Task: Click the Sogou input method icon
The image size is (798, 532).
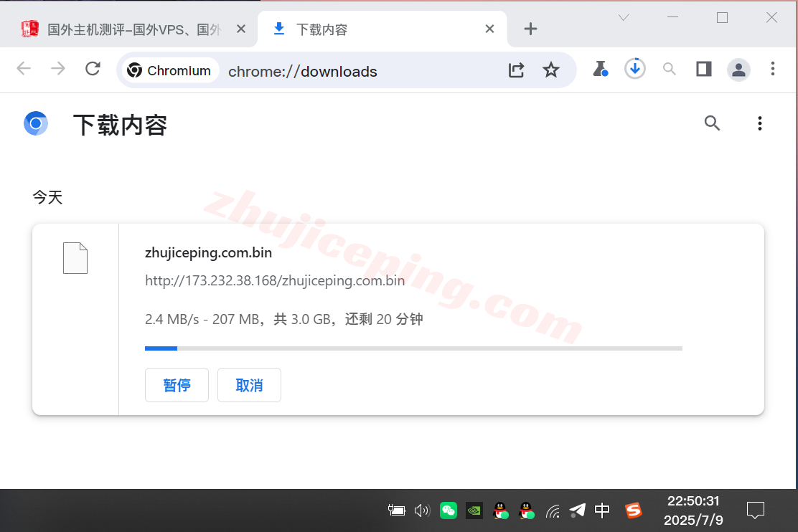Action: tap(634, 510)
